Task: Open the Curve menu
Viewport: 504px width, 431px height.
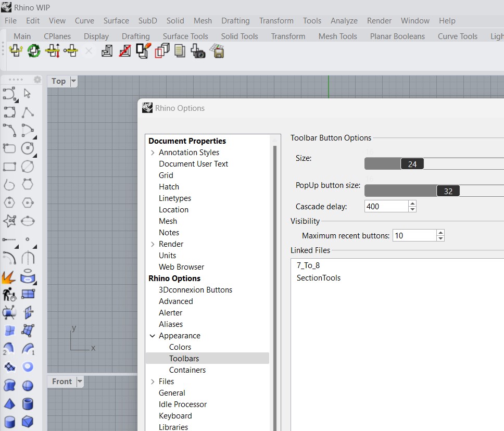Action: tap(84, 21)
